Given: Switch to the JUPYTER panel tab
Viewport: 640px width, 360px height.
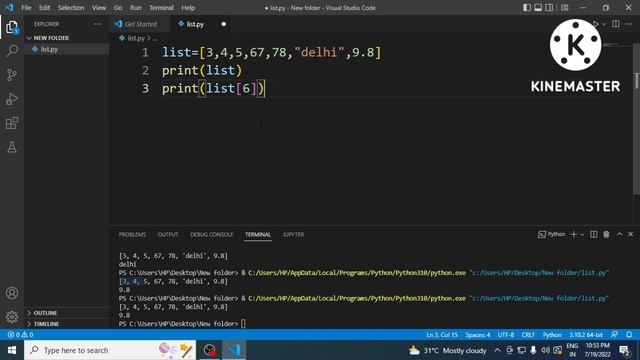Looking at the screenshot, I should click(293, 235).
